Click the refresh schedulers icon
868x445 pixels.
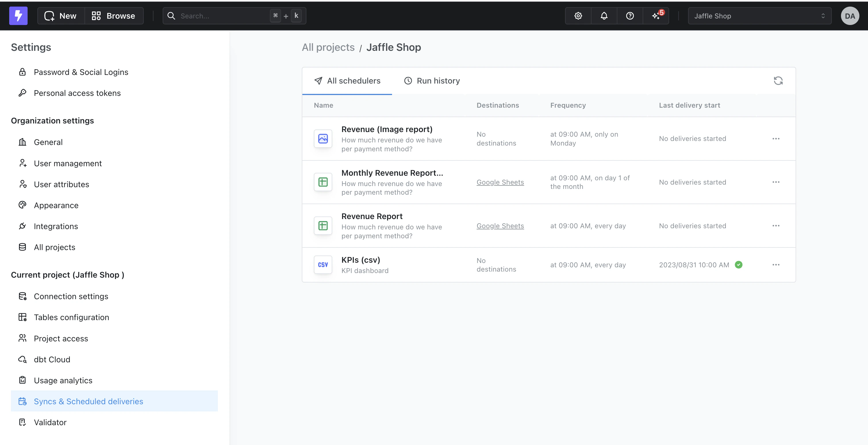point(778,81)
